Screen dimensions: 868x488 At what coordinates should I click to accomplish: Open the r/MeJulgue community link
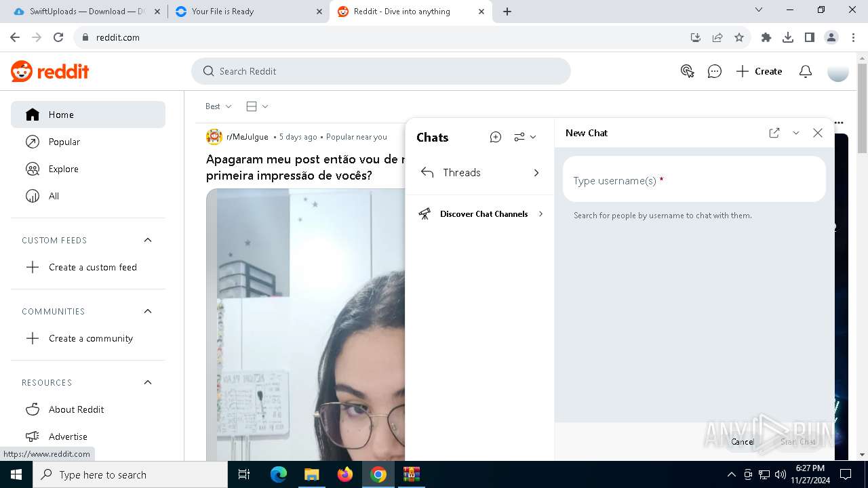(247, 137)
